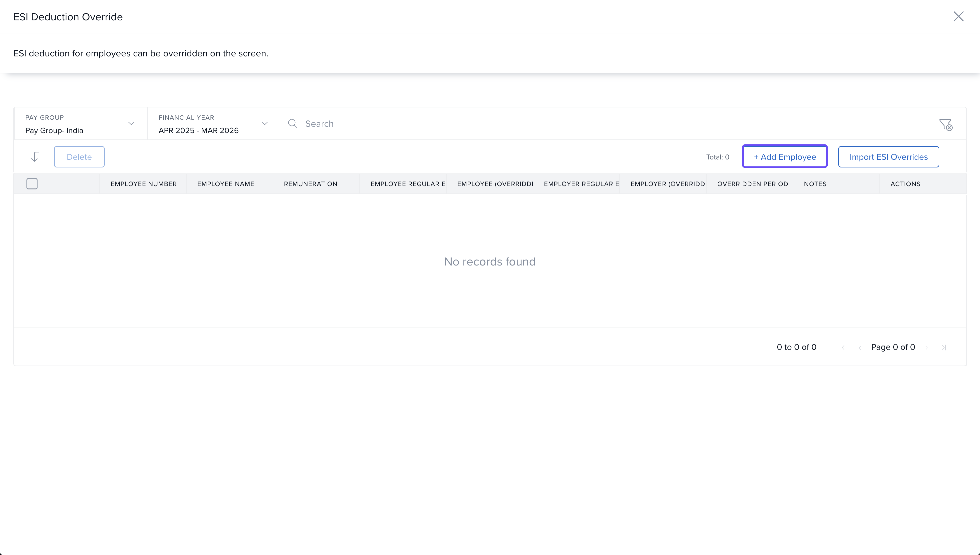Click the search magnifier icon

click(293, 123)
